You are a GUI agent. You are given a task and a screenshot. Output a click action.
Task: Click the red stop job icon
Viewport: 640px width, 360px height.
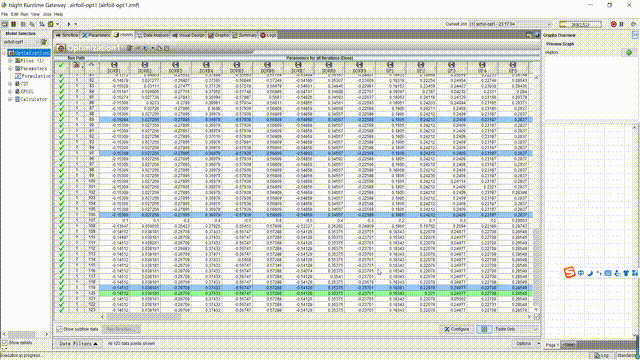[613, 24]
